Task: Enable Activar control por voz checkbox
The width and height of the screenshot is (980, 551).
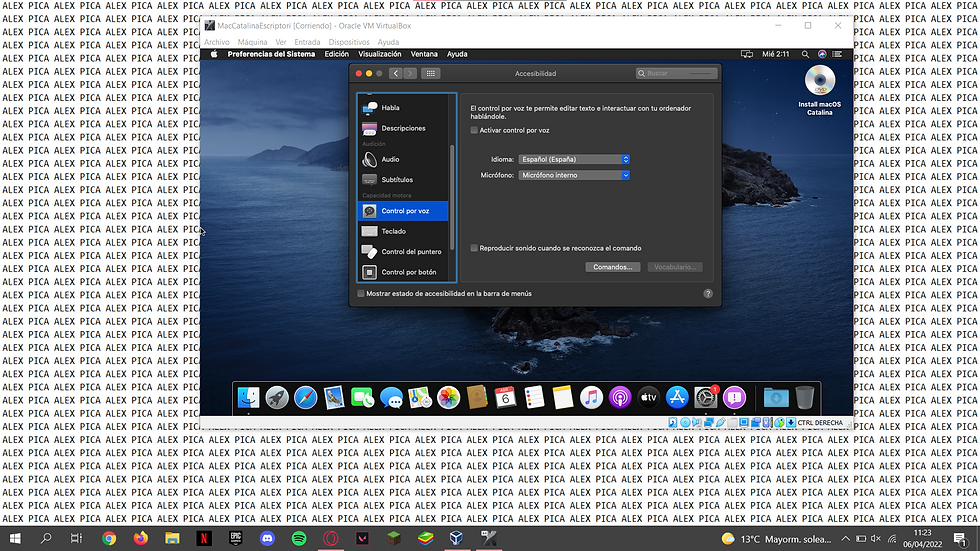Action: (x=474, y=131)
